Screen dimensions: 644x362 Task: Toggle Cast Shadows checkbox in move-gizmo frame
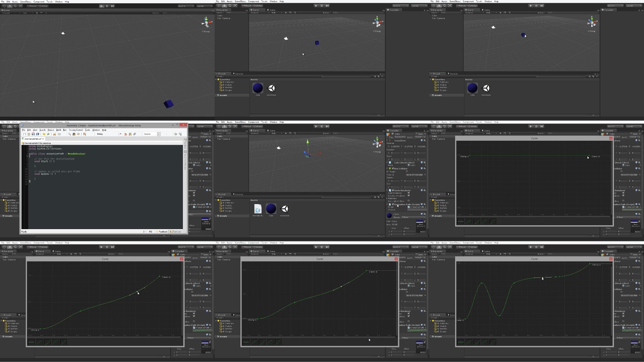click(409, 193)
